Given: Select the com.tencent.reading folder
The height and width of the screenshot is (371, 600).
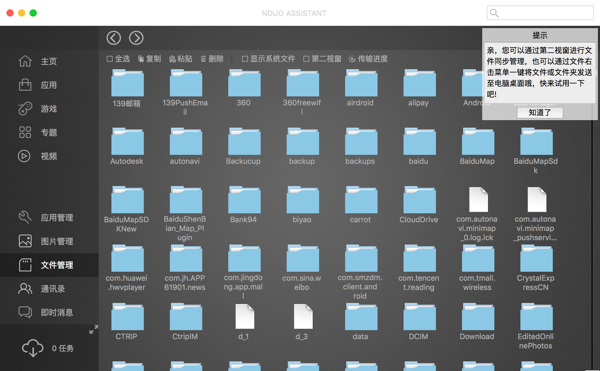Looking at the screenshot, I should (419, 259).
